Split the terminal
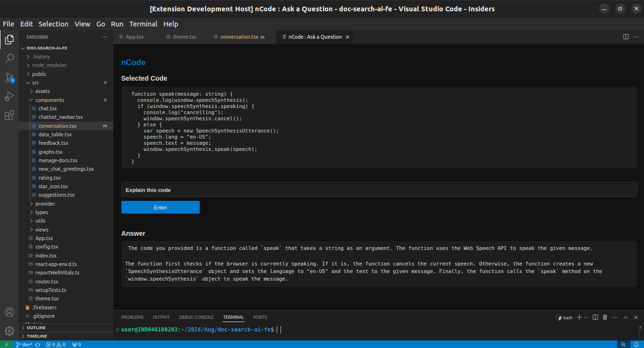644x348 pixels. [595, 317]
